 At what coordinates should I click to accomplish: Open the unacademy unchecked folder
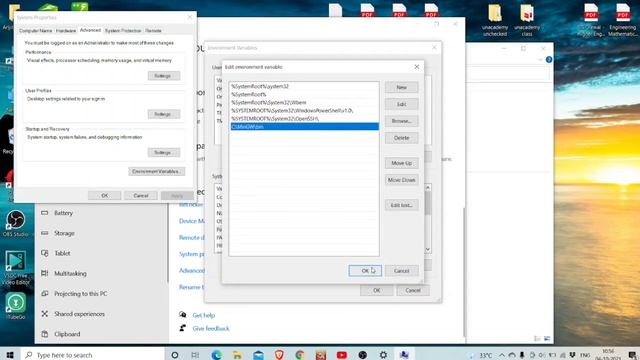coord(495,20)
